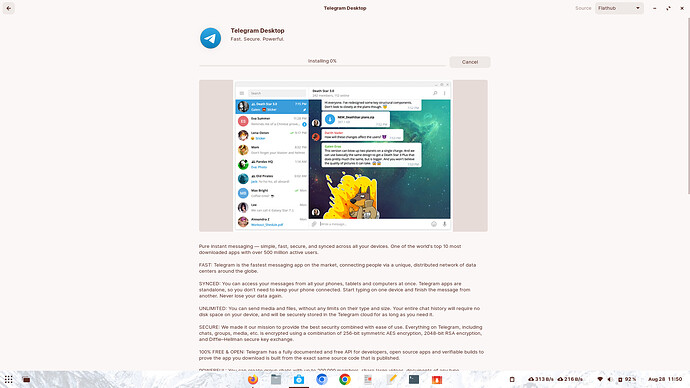Click the 92 % battery indicator
The height and width of the screenshot is (388, 690).
coord(627,379)
